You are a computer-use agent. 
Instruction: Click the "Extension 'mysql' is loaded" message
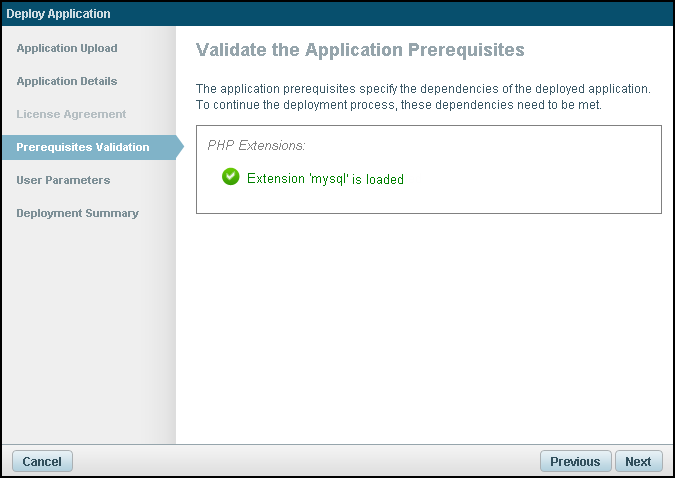pyautogui.click(x=324, y=179)
